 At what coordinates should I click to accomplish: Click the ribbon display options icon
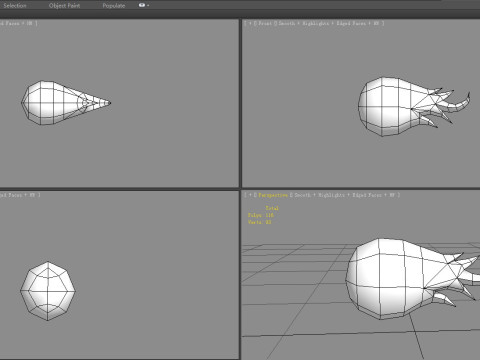142,5
